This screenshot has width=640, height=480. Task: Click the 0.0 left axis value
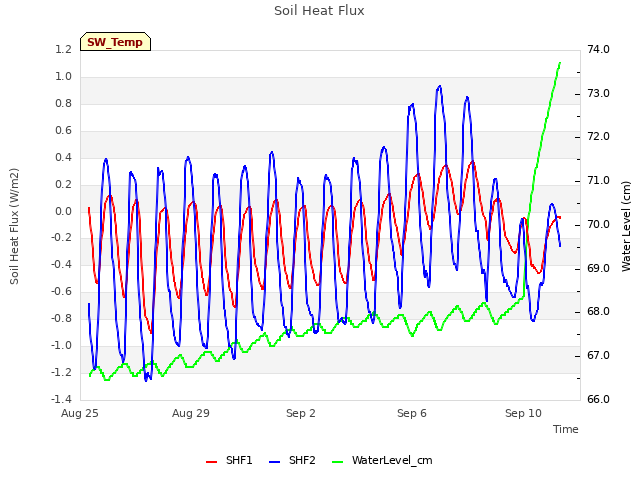(63, 211)
